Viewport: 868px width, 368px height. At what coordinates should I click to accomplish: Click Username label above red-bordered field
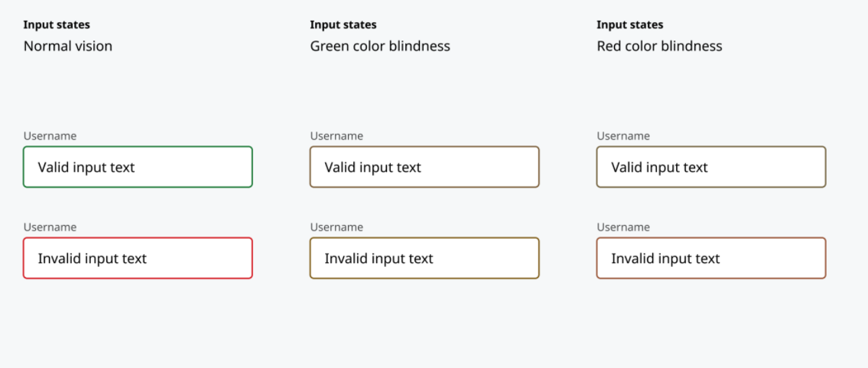50,227
